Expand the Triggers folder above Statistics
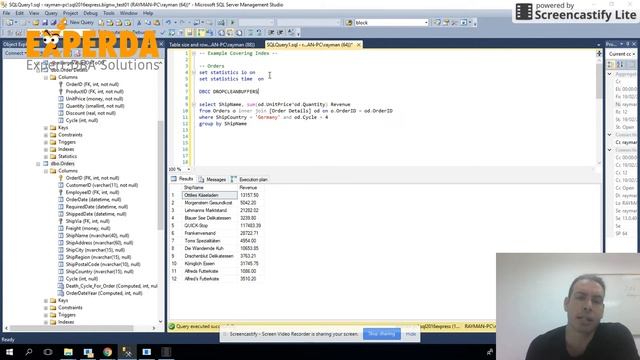Screen dimensions: 640x360 coord(46,142)
